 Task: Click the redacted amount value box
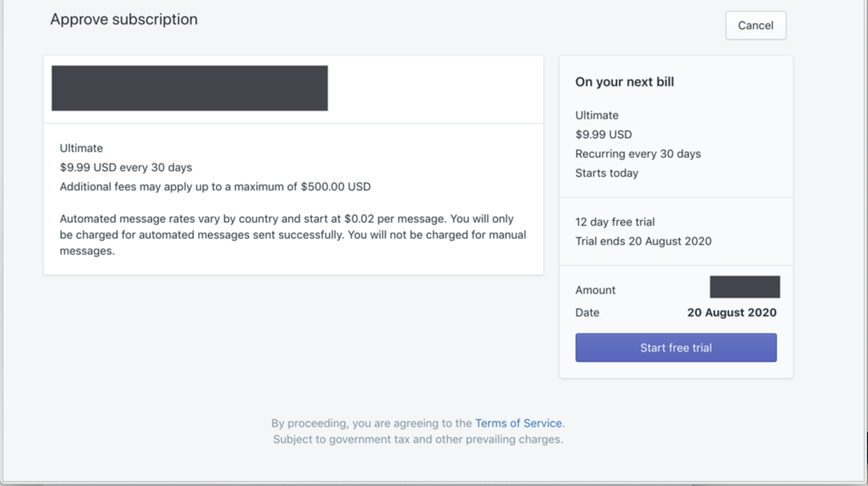[x=744, y=287]
